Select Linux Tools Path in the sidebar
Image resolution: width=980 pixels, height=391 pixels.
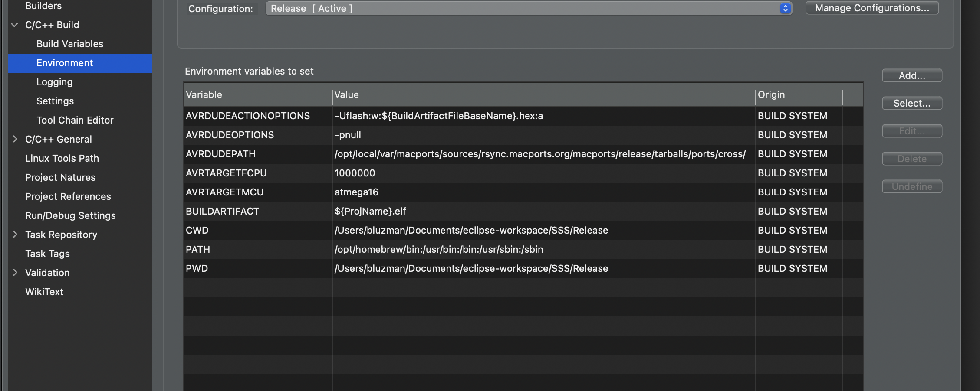[x=62, y=158]
